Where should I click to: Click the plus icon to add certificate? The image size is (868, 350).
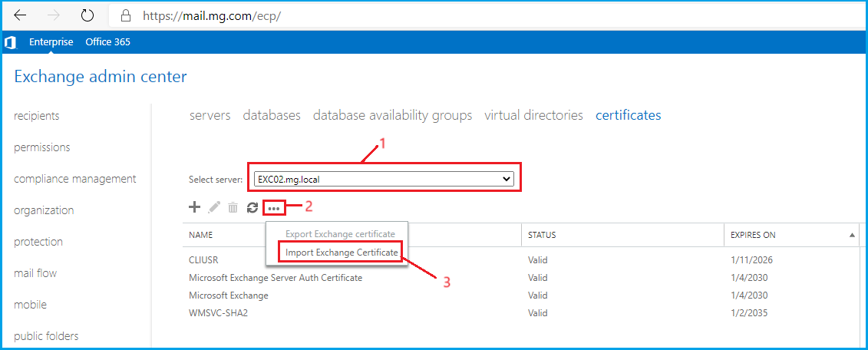click(194, 207)
